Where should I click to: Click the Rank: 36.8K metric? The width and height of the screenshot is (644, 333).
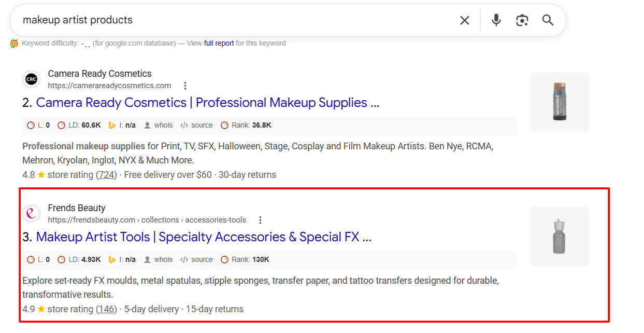pos(246,125)
